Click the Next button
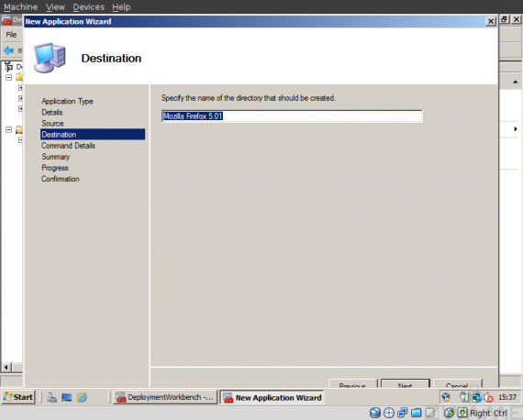The image size is (523, 420). click(x=406, y=383)
